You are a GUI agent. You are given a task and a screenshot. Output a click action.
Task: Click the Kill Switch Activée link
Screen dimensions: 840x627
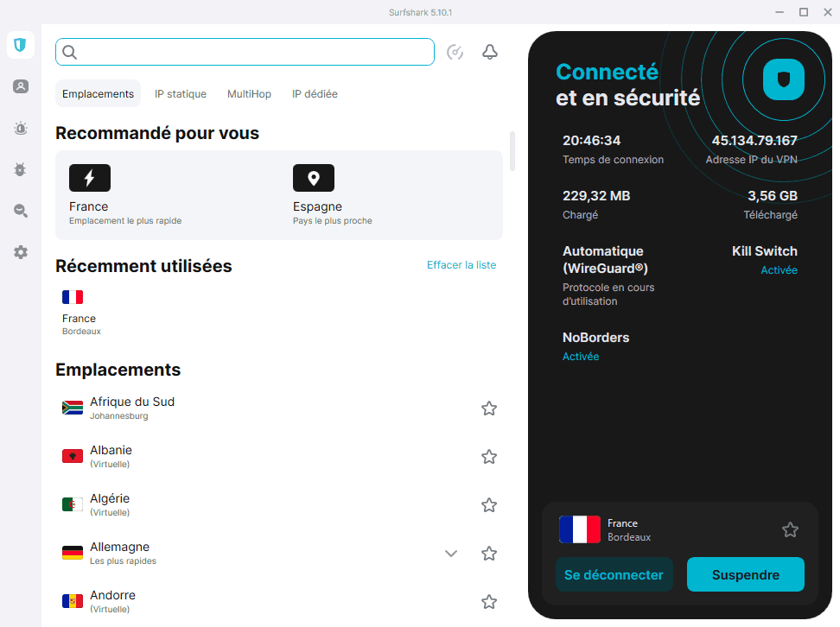[x=779, y=269]
